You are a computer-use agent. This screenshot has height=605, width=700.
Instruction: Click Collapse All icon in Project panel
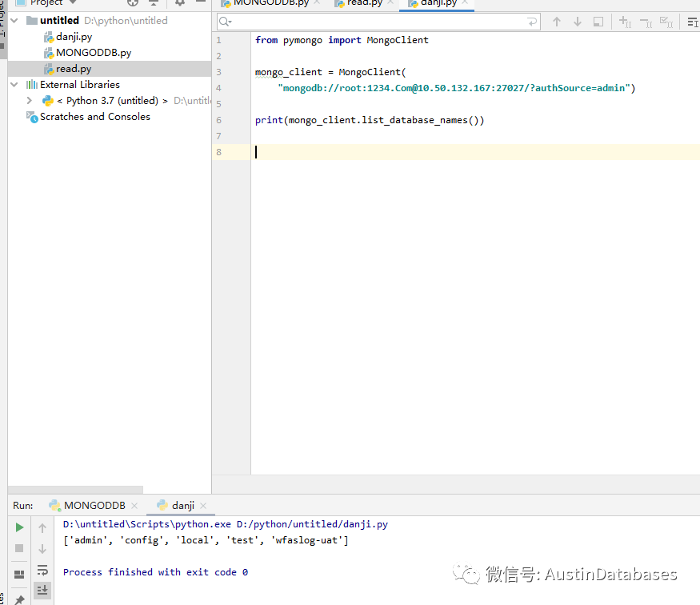click(154, 2)
